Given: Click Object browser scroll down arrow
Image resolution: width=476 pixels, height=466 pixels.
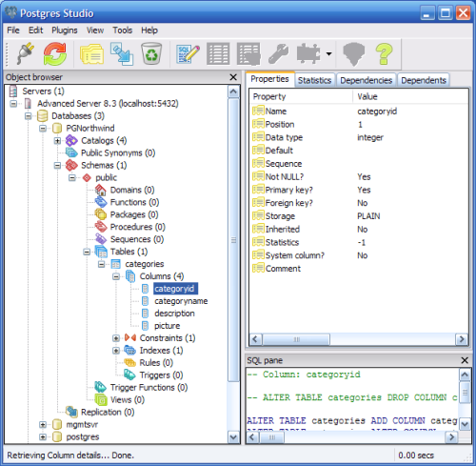Looking at the screenshot, I should click(x=233, y=437).
